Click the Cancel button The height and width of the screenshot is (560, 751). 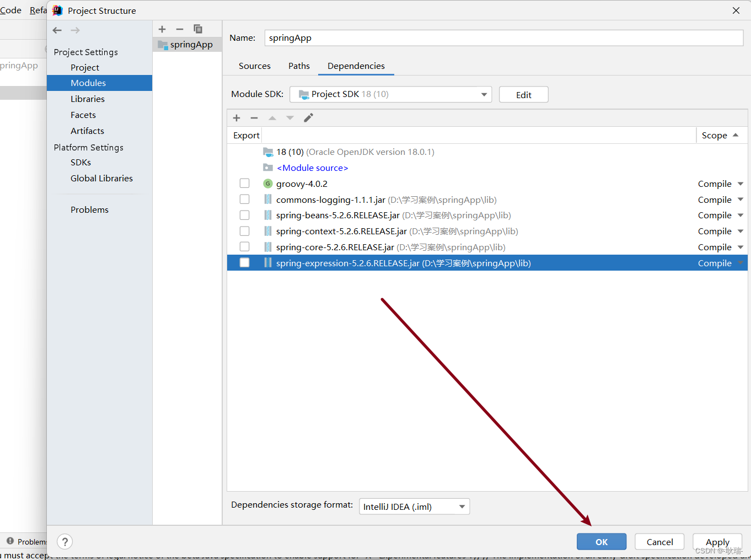pyautogui.click(x=659, y=542)
